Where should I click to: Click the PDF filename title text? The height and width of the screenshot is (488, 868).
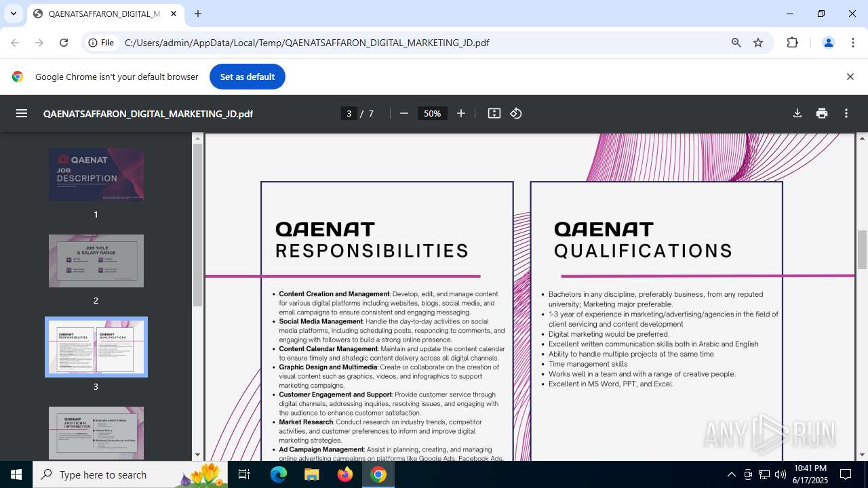[x=148, y=114]
